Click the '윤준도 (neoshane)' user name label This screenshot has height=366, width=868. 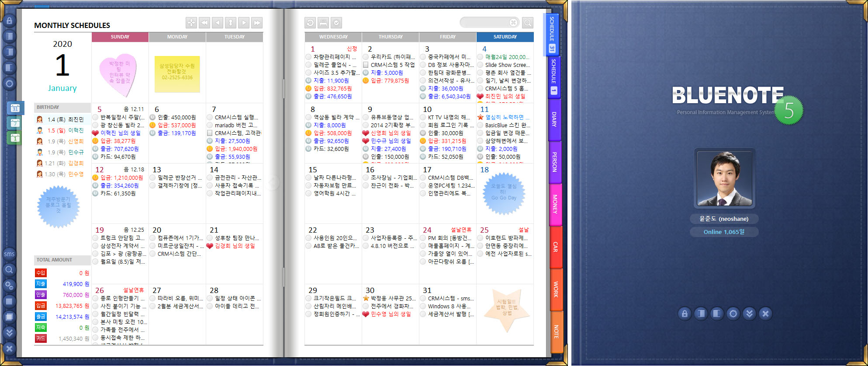point(724,219)
